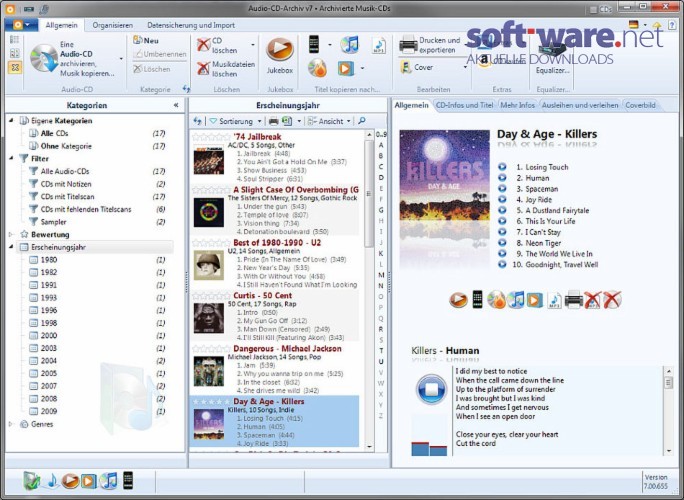
Task: Open the Equalizer tool
Action: coord(552,59)
